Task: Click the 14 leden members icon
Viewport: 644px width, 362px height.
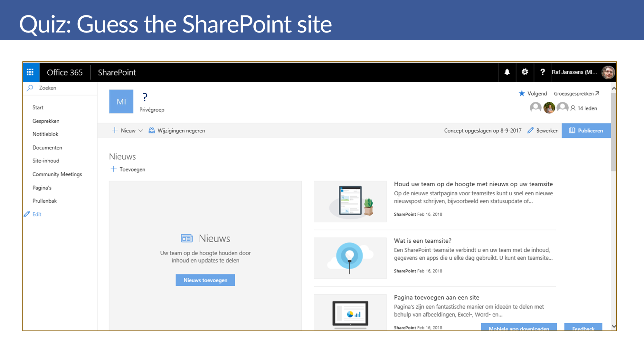Action: pos(573,108)
